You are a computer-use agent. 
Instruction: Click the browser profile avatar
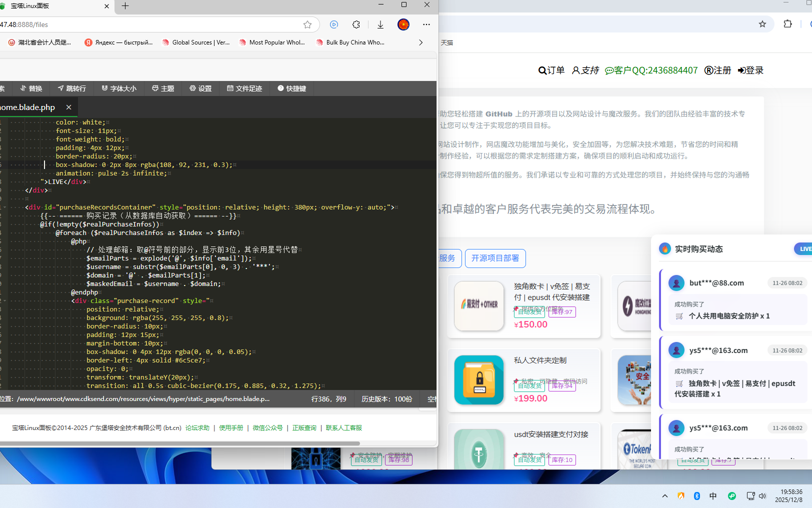(x=403, y=24)
